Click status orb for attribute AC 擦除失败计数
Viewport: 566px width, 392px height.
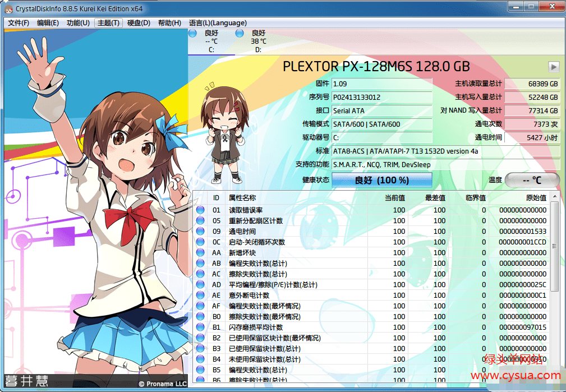[x=200, y=274]
